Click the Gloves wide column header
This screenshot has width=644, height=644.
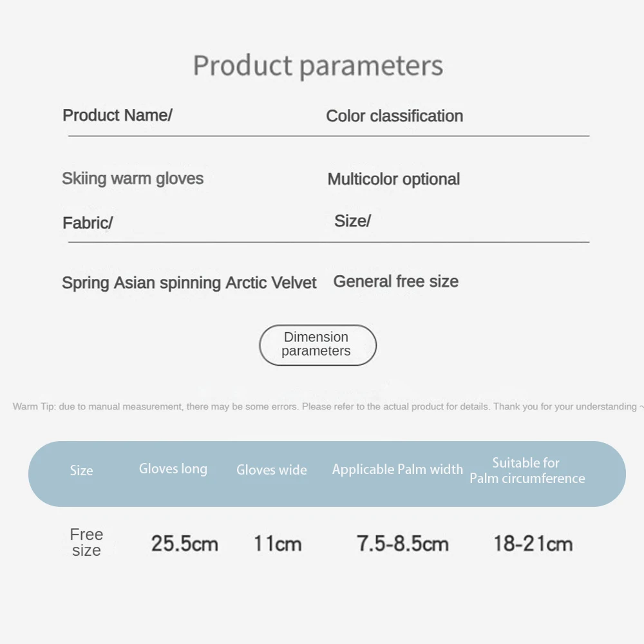pyautogui.click(x=272, y=470)
